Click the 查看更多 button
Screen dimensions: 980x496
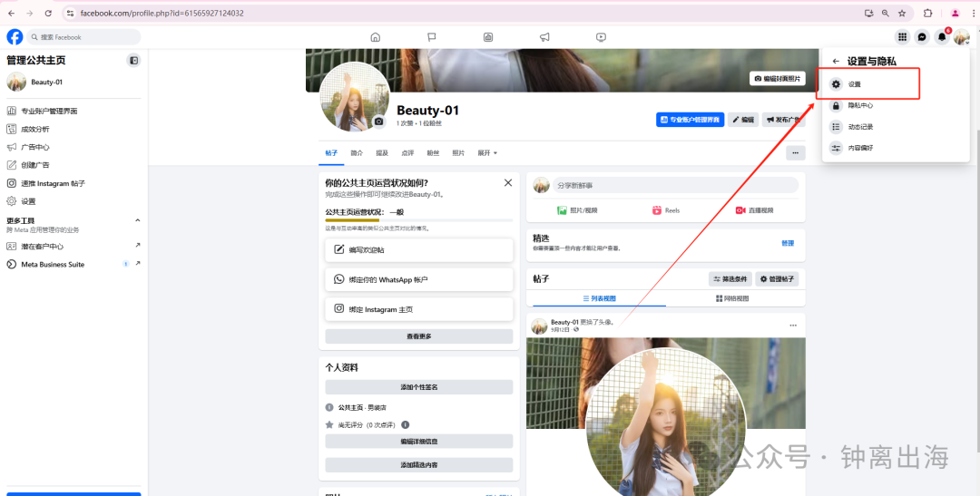[x=418, y=336]
